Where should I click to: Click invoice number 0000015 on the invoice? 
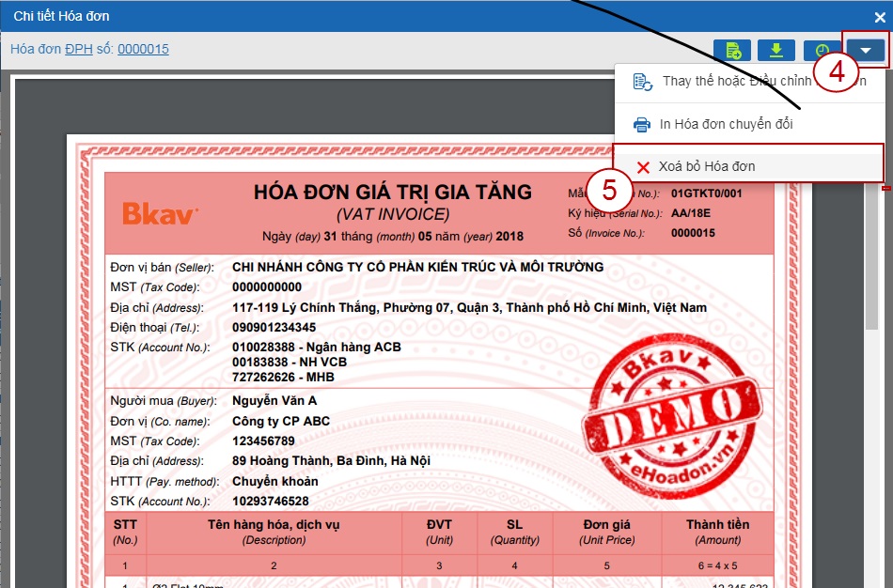point(693,233)
